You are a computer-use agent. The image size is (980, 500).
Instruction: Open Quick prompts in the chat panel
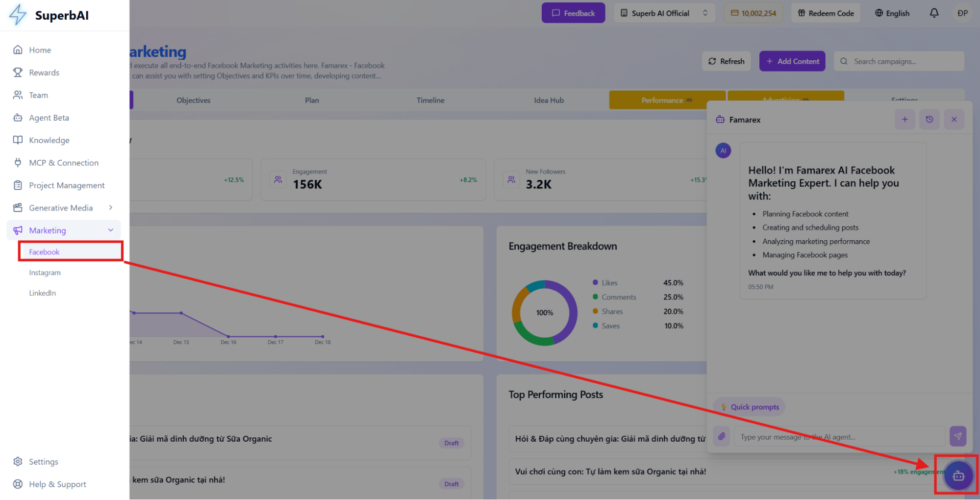pyautogui.click(x=749, y=406)
